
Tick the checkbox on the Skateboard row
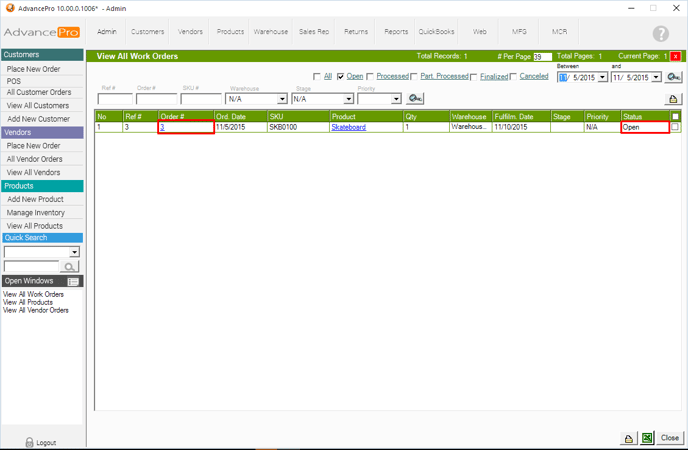(675, 127)
